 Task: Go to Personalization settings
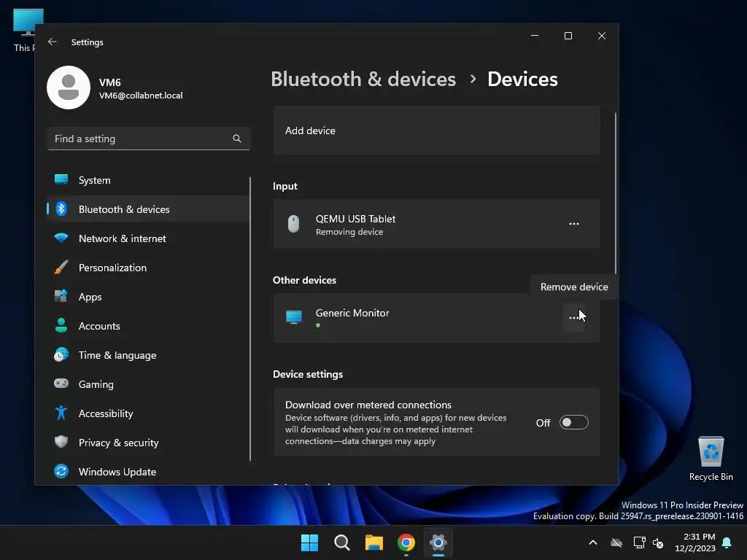coord(147,268)
